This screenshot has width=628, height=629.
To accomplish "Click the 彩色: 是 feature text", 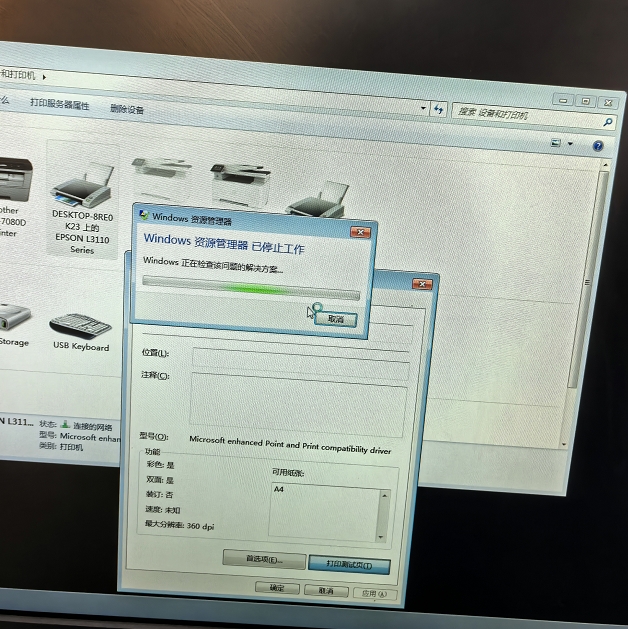I will tap(160, 465).
